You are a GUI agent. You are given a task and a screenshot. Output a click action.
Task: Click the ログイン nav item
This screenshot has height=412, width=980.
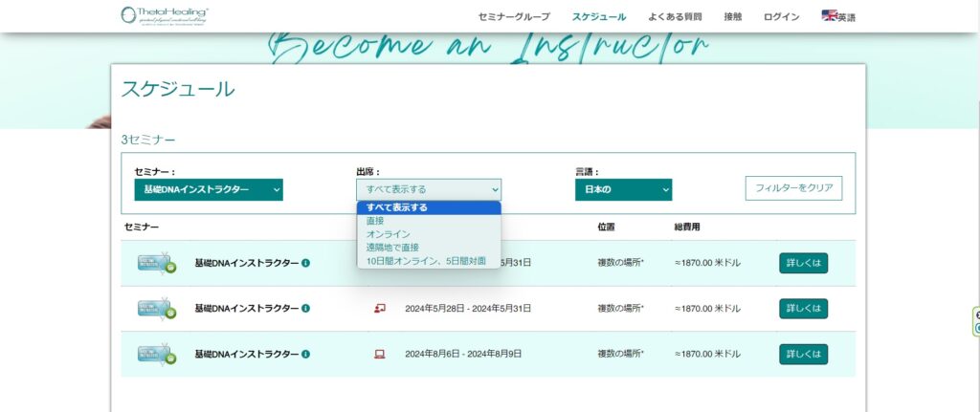coord(781,17)
